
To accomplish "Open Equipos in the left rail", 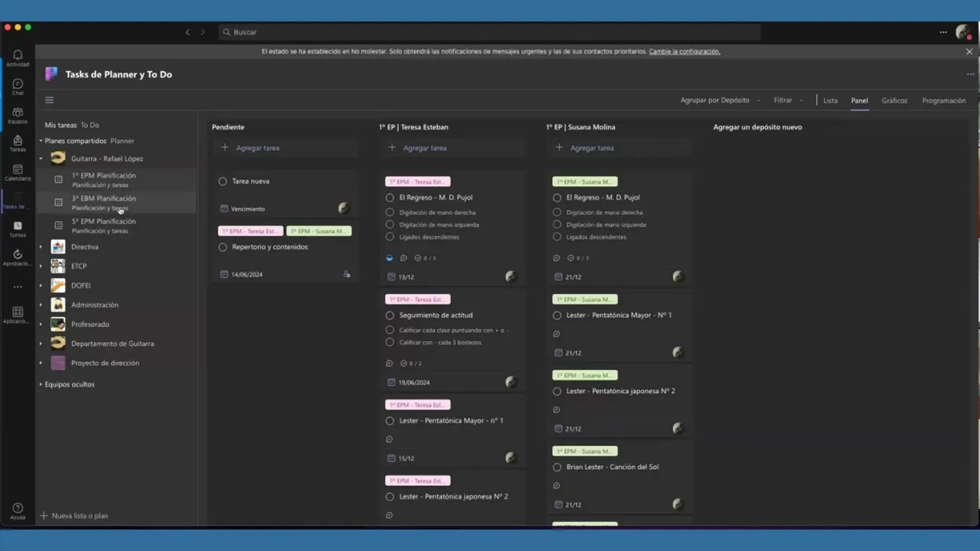I will pos(18,112).
